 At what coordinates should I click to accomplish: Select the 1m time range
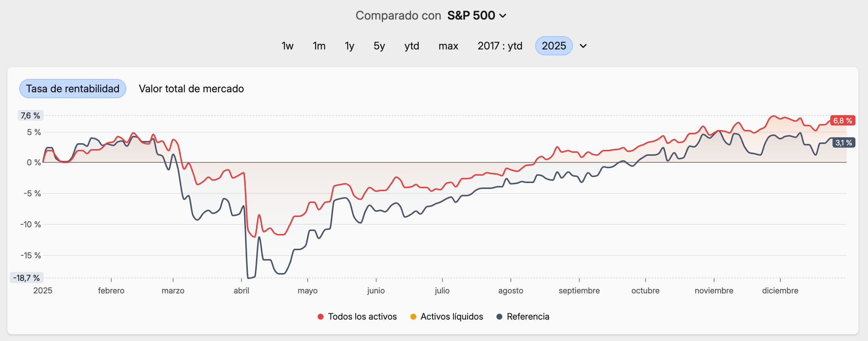click(319, 46)
